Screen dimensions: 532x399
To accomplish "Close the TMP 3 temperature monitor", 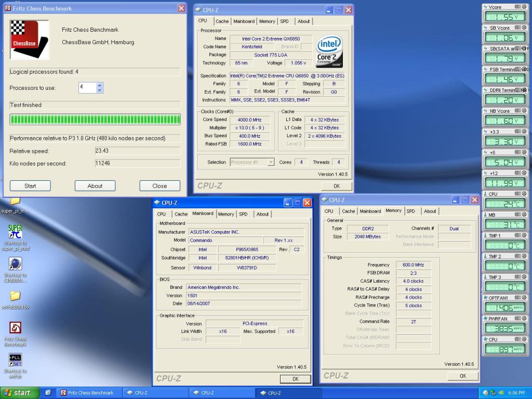I will 524,277.
